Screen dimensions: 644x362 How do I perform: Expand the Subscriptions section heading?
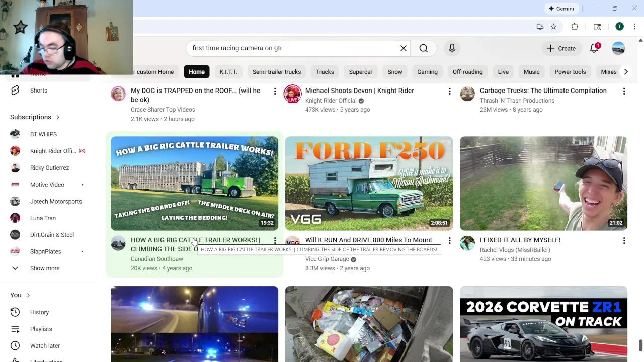pyautogui.click(x=35, y=117)
